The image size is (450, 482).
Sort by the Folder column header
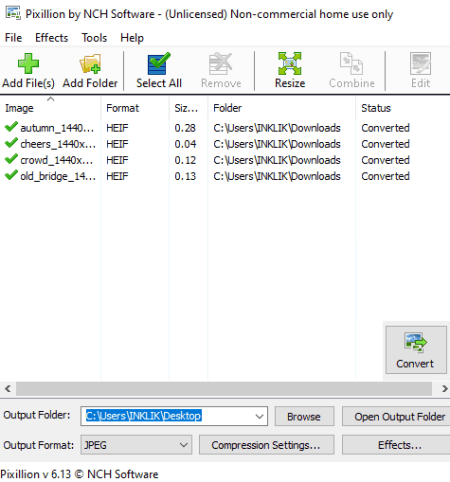point(282,108)
